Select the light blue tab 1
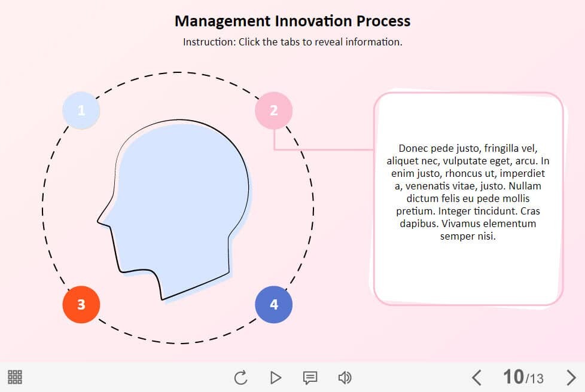The image size is (585, 392). pyautogui.click(x=81, y=111)
